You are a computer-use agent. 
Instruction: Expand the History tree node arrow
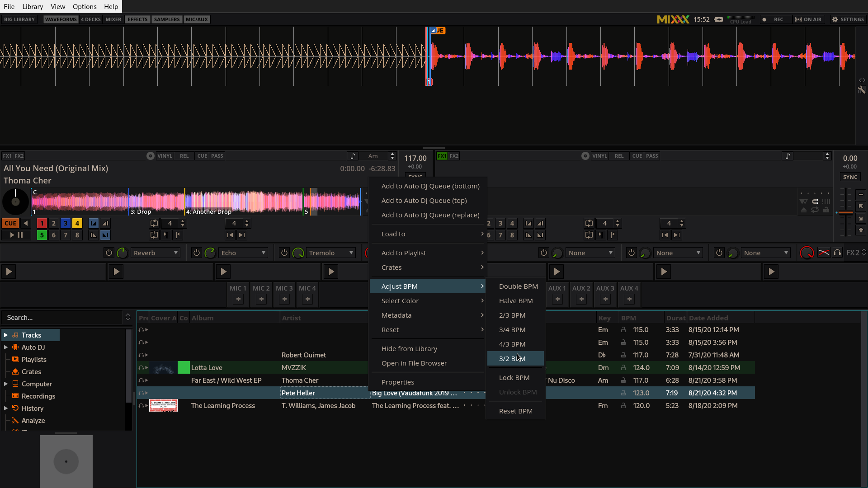pos(6,408)
